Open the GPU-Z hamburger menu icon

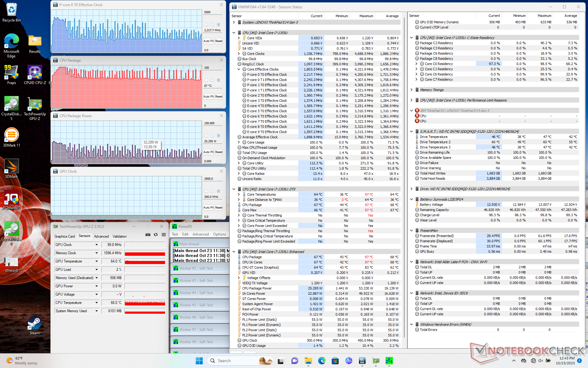click(x=164, y=235)
